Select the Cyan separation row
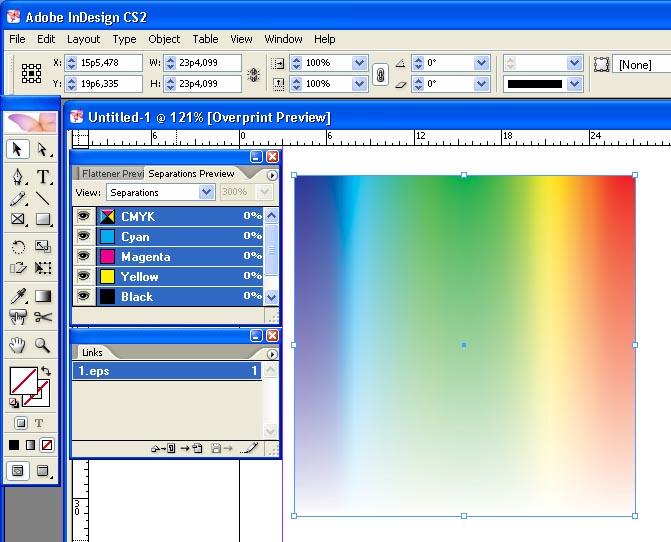671x542 pixels. click(180, 236)
